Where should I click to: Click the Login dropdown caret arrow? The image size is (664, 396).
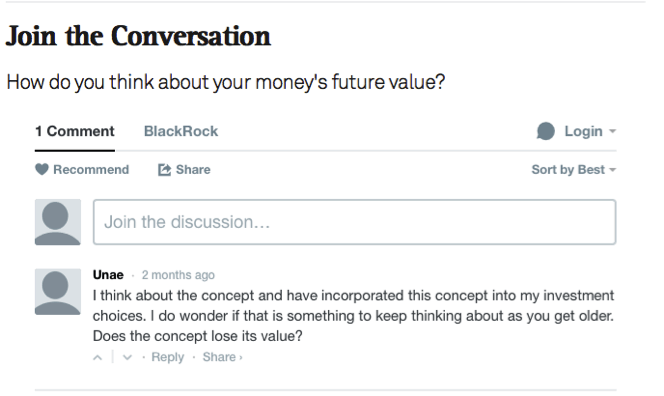coord(612,132)
